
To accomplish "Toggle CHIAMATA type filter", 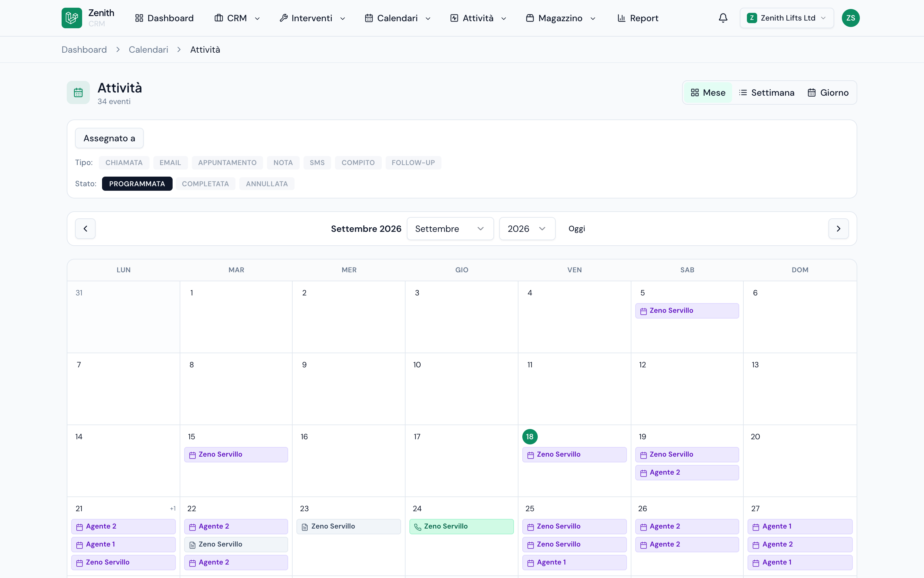I will [124, 163].
